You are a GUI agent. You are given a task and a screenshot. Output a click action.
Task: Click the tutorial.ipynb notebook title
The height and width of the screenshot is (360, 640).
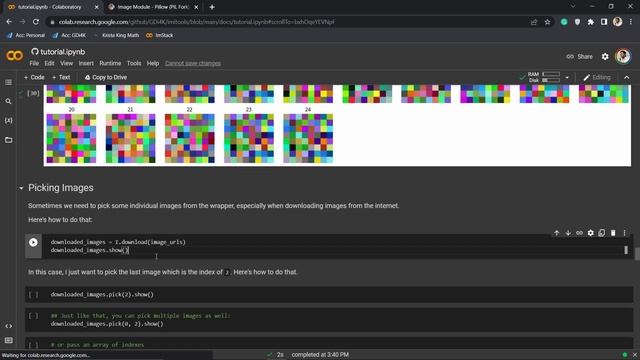pos(63,52)
